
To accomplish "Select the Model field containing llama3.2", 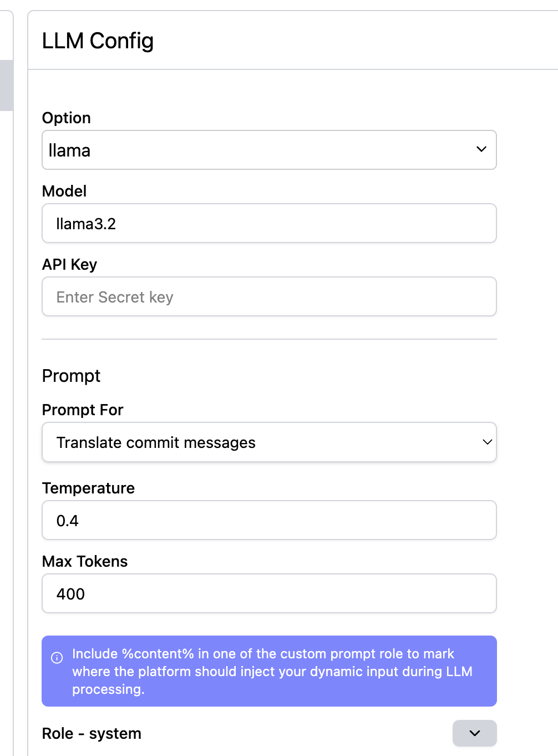I will coord(269,223).
